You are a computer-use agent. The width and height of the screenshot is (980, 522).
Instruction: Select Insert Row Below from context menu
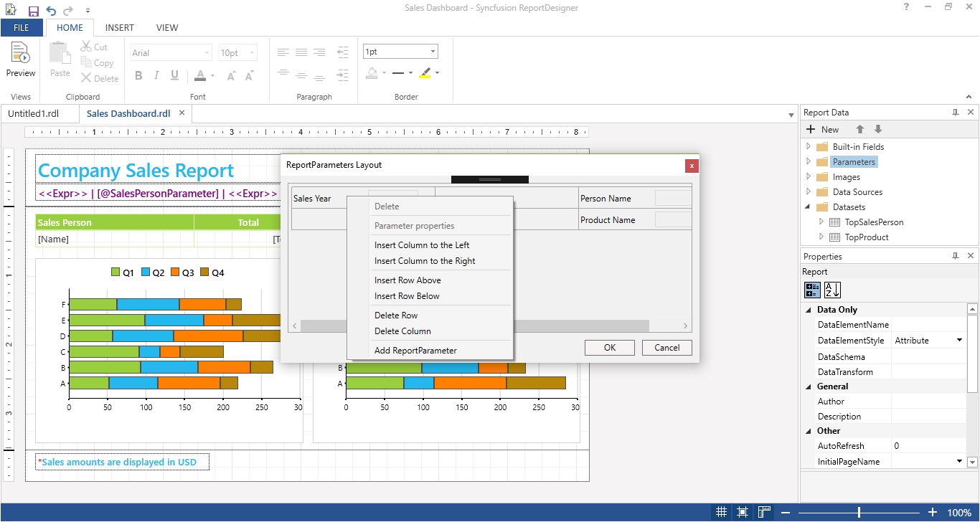(x=407, y=296)
